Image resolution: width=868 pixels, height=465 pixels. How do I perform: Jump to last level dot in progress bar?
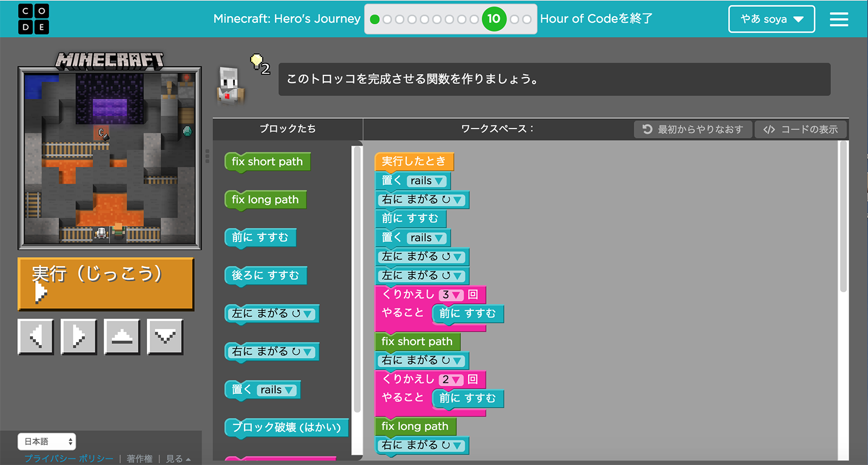tap(527, 20)
